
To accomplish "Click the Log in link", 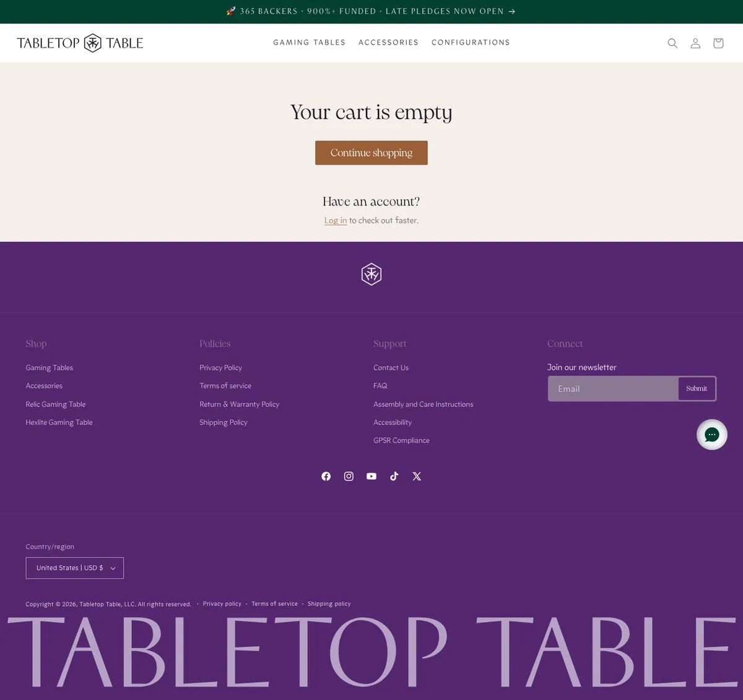I will click(336, 220).
